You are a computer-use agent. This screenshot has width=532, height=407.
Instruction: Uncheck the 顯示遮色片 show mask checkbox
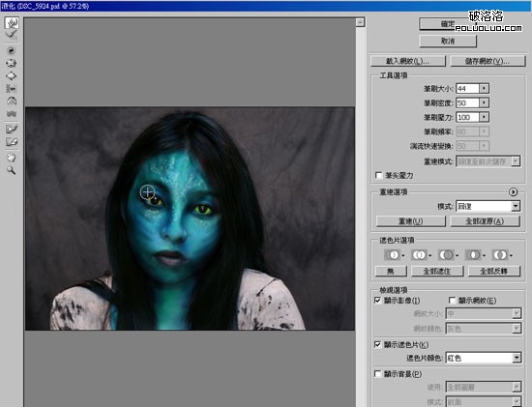(x=377, y=344)
